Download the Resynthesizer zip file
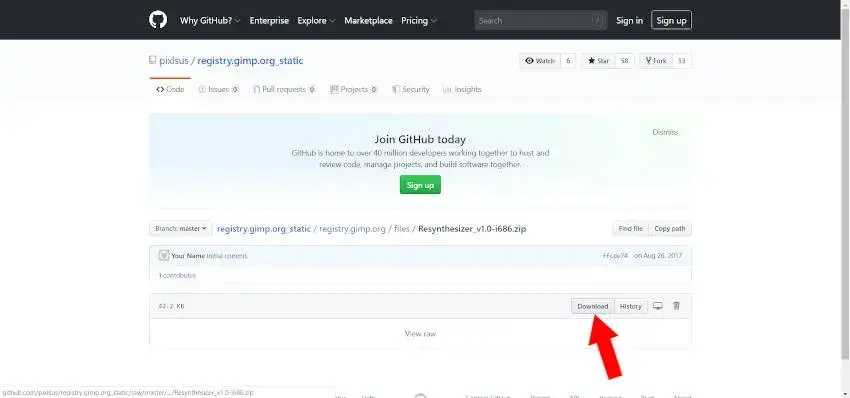850x398 pixels. (x=593, y=306)
